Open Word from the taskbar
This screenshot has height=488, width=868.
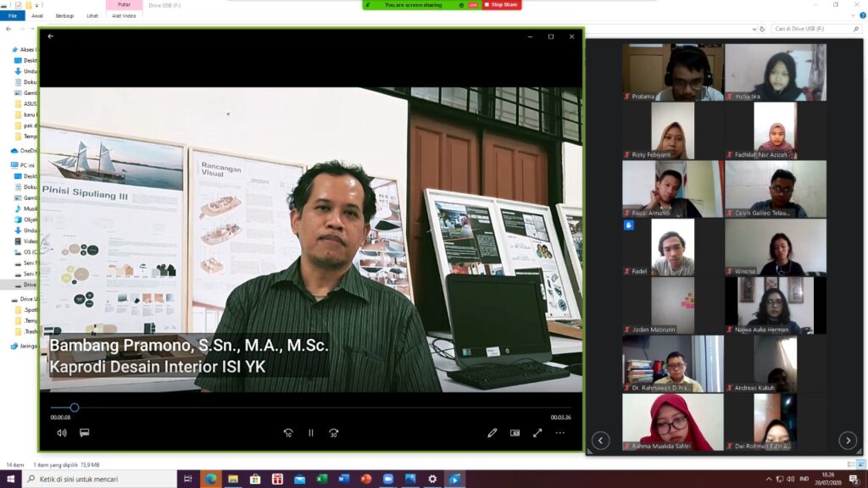(x=344, y=480)
